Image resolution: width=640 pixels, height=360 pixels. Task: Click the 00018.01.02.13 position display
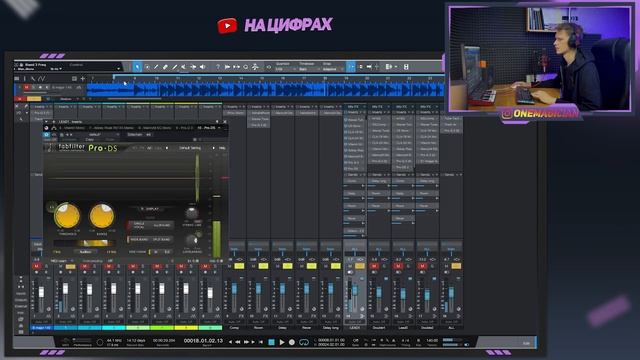point(203,340)
